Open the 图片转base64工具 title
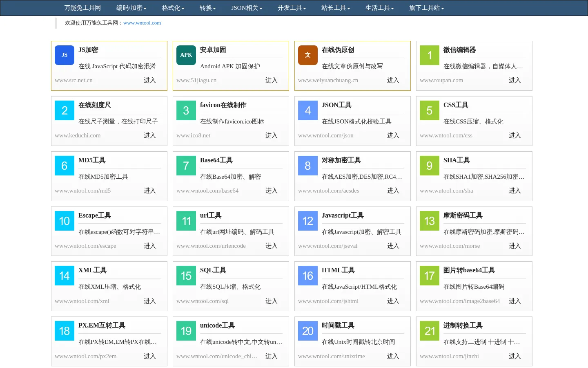 click(x=469, y=270)
